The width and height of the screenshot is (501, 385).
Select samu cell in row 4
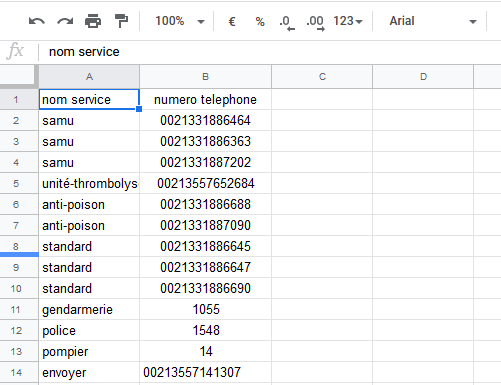[89, 162]
